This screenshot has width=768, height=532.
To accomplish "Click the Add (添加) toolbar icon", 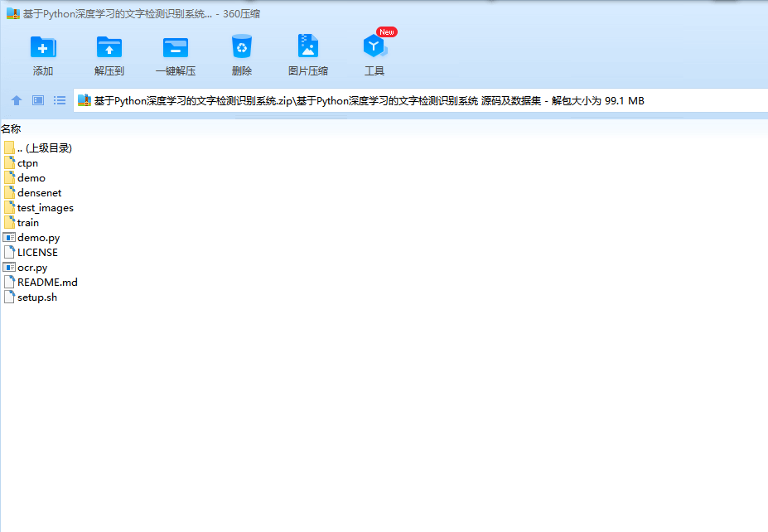I will point(43,47).
